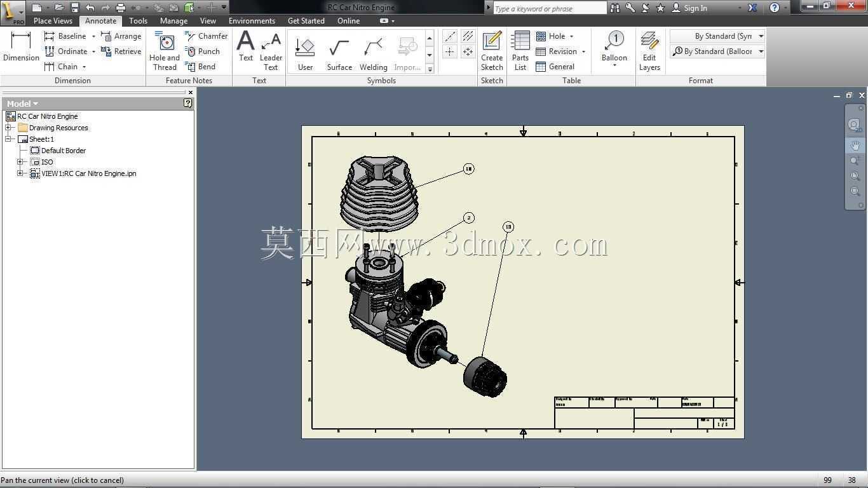Click the full navigation wheel icon
Image resolution: width=868 pixels, height=488 pixels.
[855, 125]
